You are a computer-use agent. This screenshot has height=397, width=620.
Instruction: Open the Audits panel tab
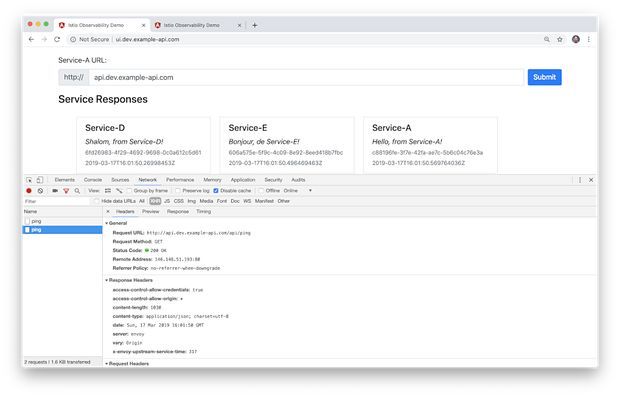coord(298,180)
